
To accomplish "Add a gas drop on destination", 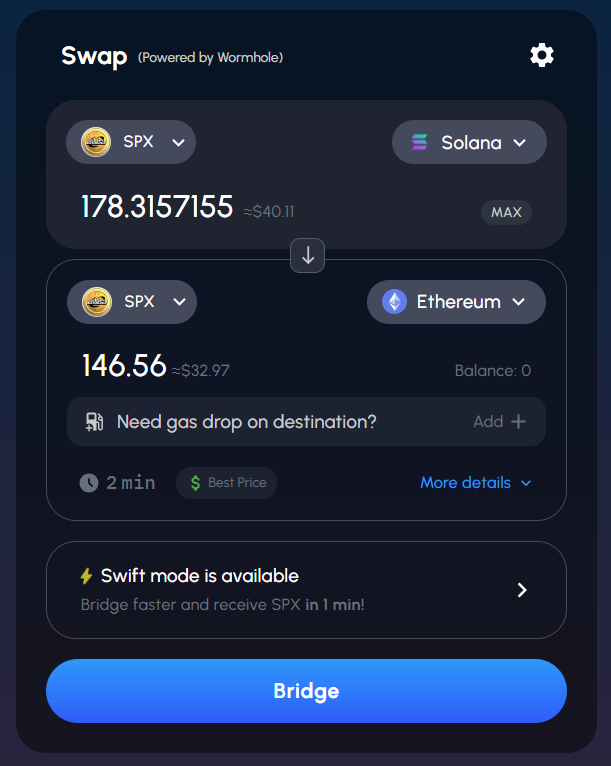I will coord(499,422).
